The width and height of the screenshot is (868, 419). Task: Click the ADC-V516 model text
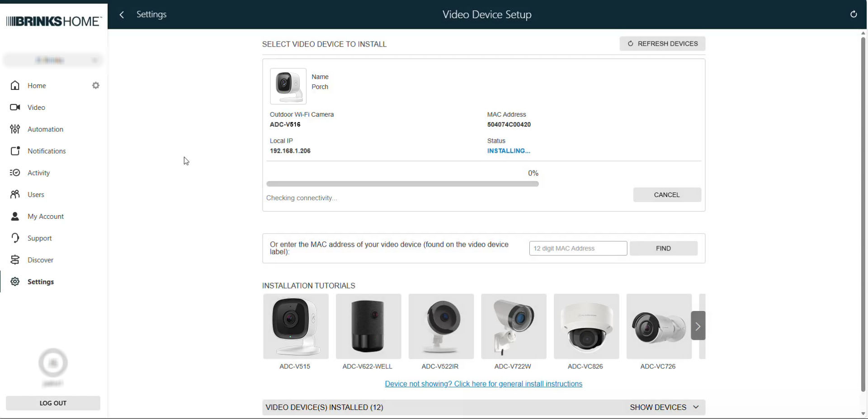pos(285,124)
